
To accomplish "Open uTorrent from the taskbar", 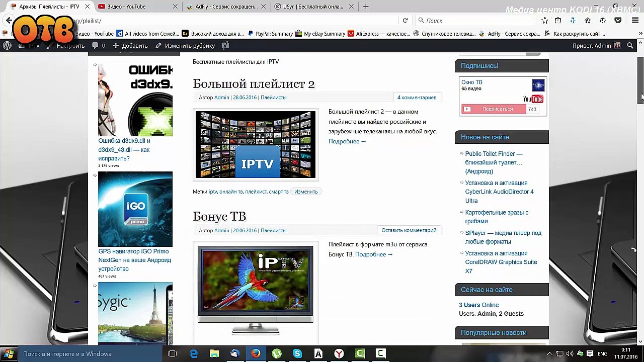I will (x=277, y=354).
